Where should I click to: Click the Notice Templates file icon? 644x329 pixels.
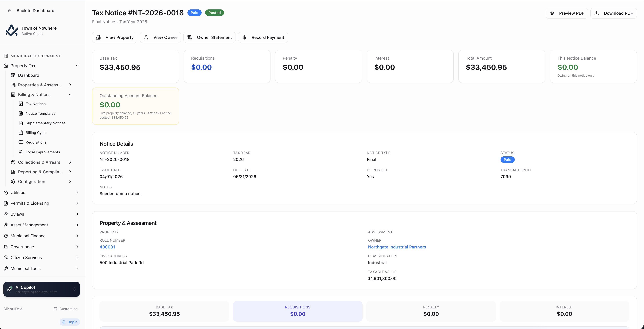(21, 113)
